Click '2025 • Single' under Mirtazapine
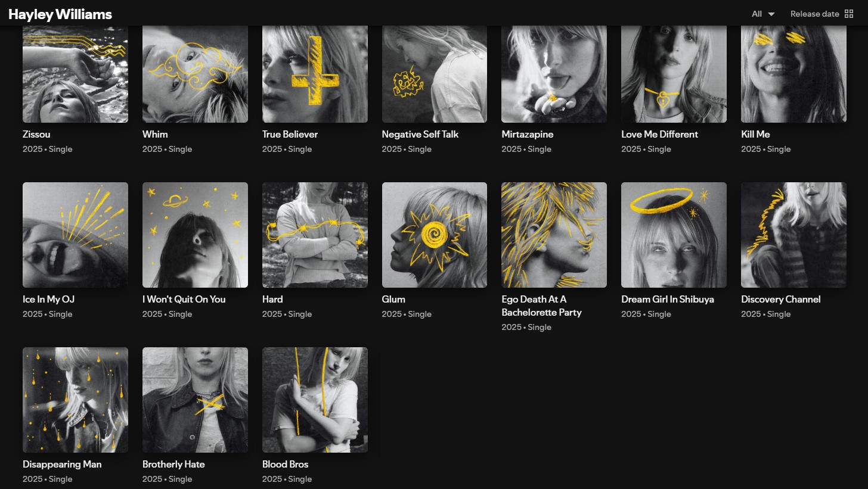Viewport: 868px width, 489px height. tap(526, 149)
